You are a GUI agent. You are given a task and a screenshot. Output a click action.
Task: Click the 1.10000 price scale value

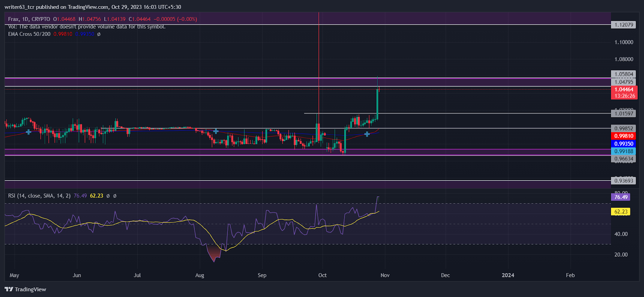coord(624,42)
